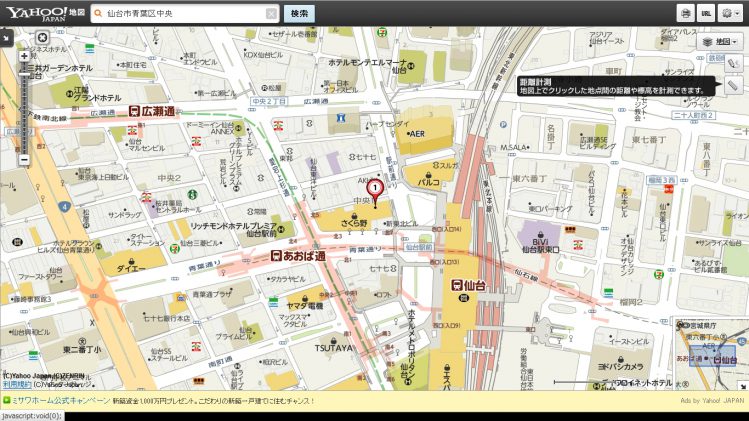Click the イーストンビル label

click(x=629, y=341)
